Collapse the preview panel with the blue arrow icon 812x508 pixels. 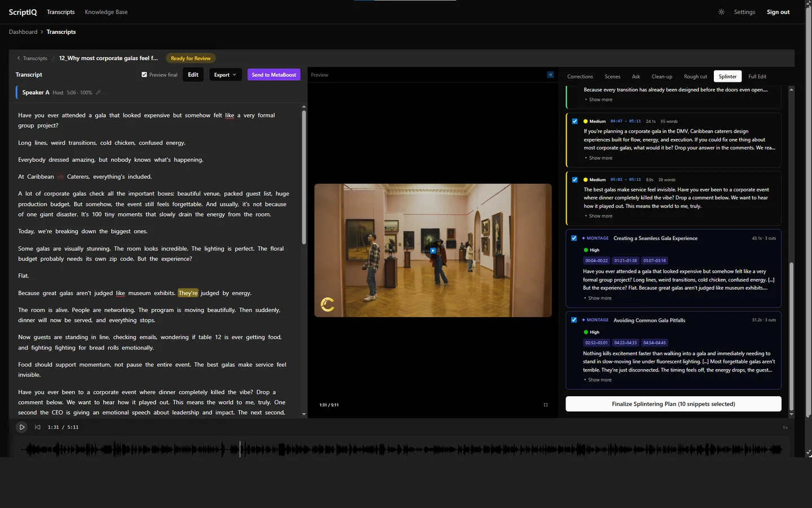pos(550,75)
